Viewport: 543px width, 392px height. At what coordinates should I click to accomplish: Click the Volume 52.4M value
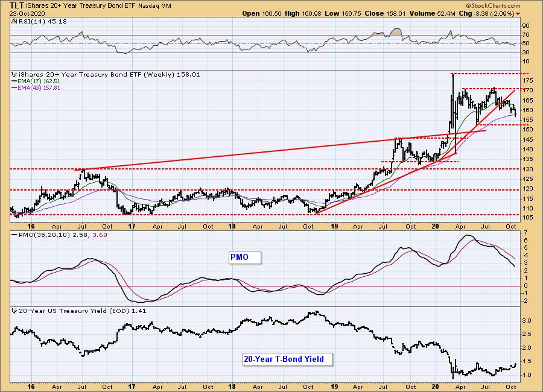tap(432, 13)
